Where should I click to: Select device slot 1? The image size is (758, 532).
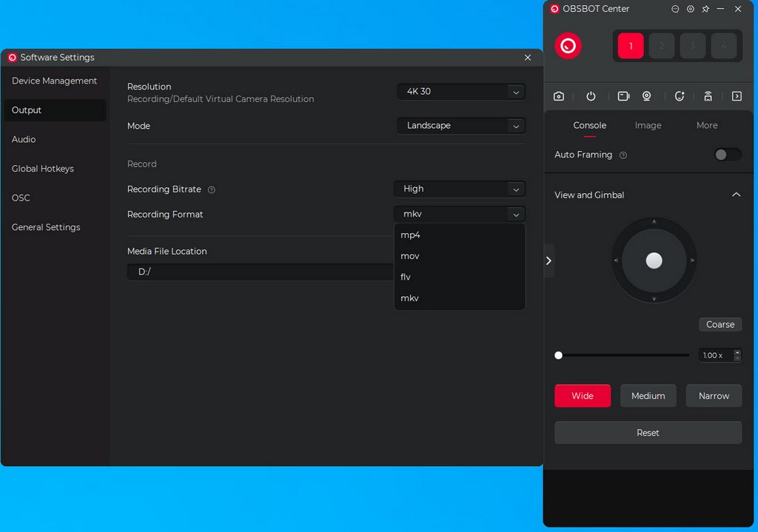point(631,46)
